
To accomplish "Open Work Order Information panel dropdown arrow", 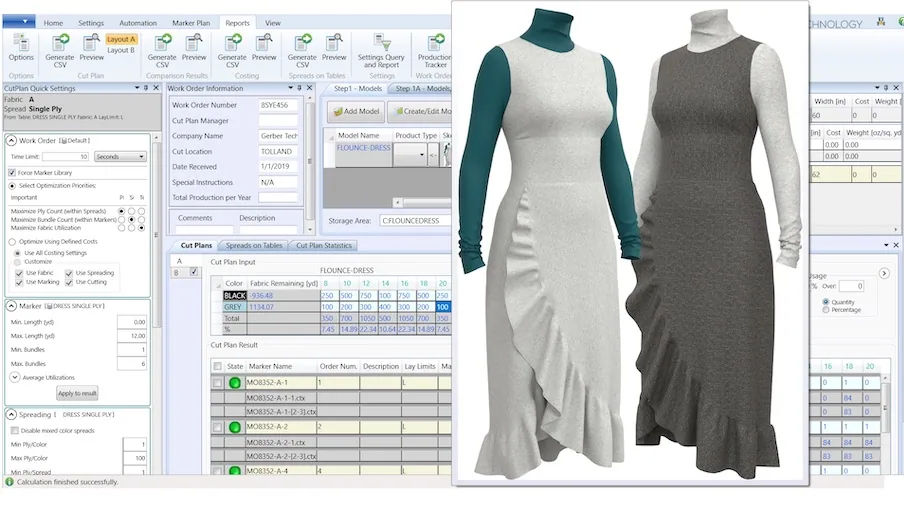I will [291, 88].
